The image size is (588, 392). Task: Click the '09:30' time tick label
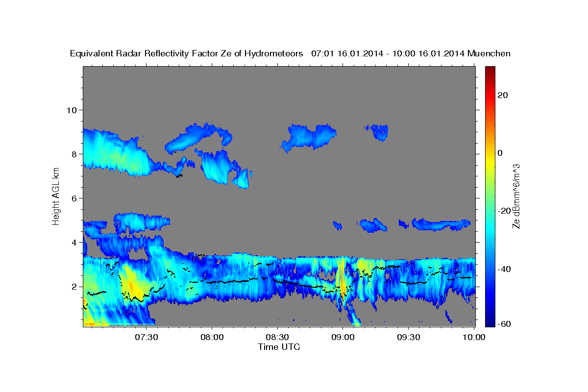coord(408,337)
